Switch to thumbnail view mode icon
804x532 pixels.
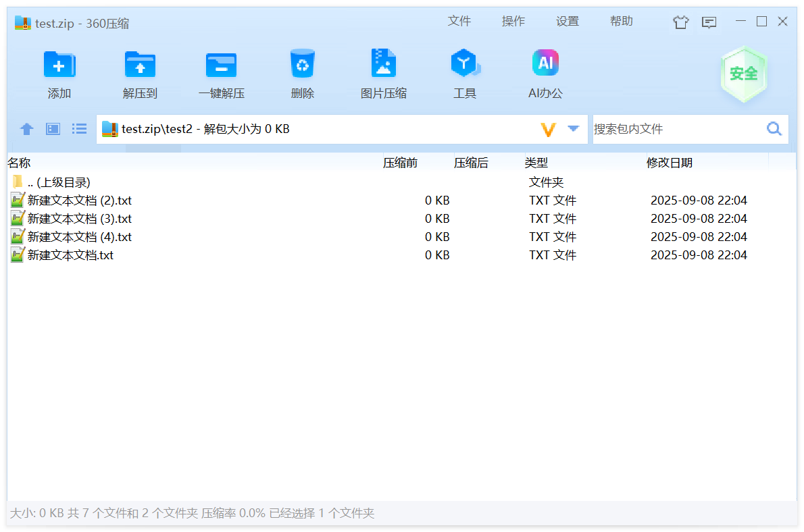point(53,129)
